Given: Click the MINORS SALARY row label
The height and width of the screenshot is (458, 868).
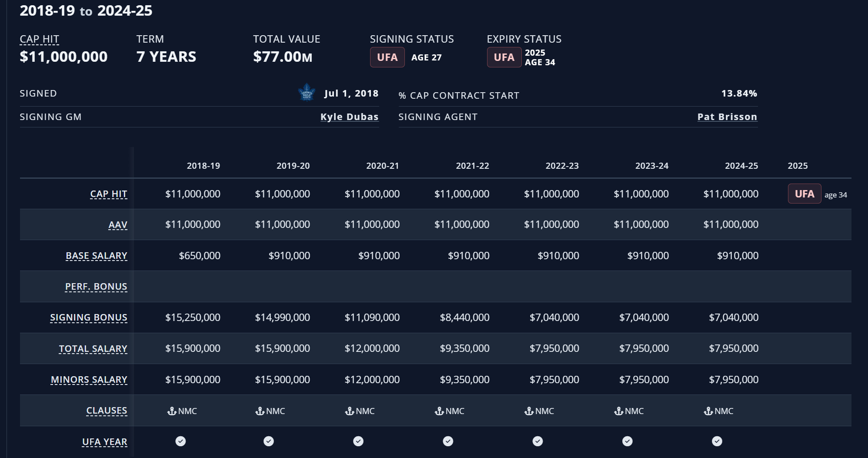Looking at the screenshot, I should point(89,380).
